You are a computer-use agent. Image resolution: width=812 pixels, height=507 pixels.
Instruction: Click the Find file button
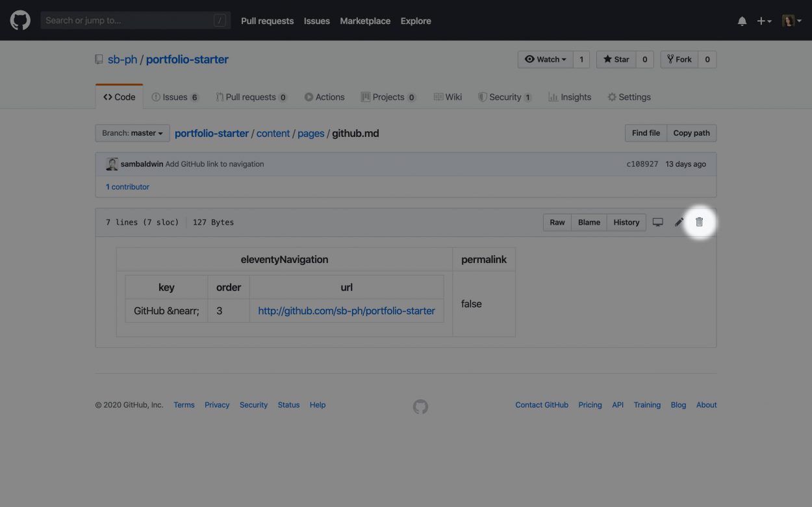[646, 133]
